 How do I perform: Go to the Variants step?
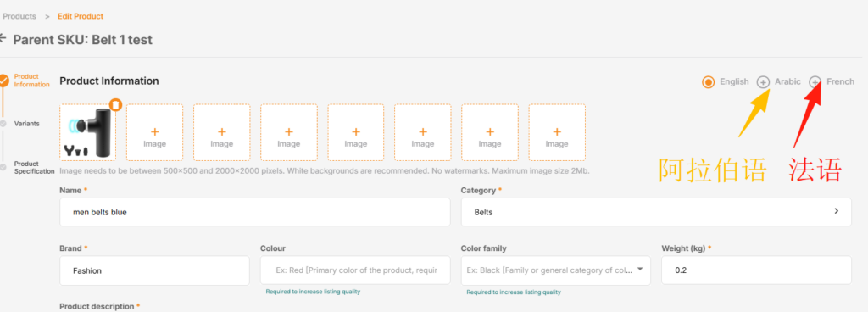coord(26,124)
